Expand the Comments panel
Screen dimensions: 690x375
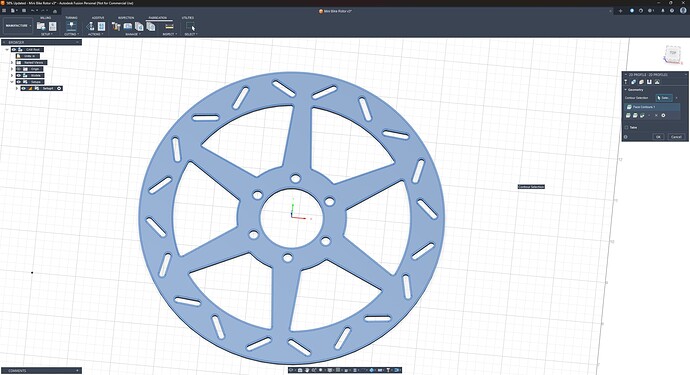77,371
